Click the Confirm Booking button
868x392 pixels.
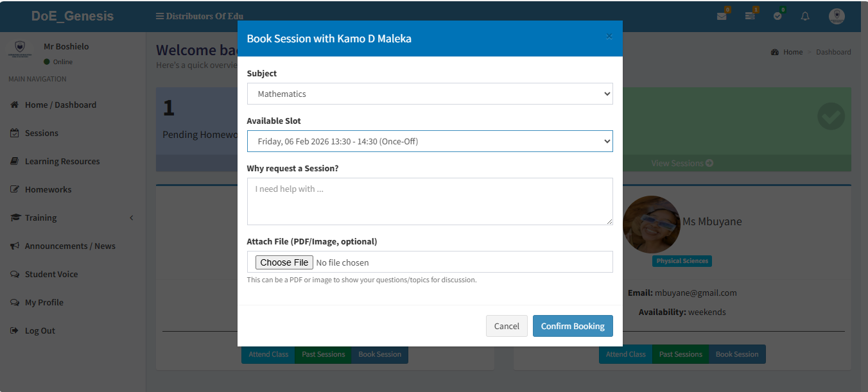[x=572, y=326]
